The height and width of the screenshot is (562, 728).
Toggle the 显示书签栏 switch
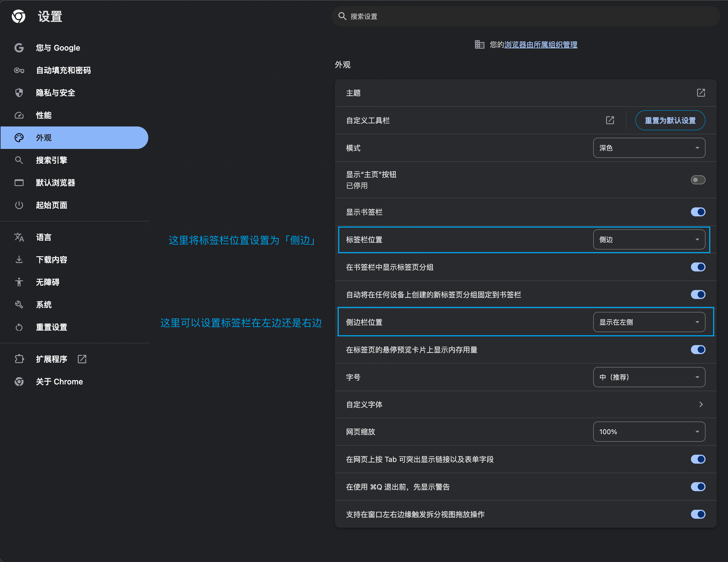[698, 212]
